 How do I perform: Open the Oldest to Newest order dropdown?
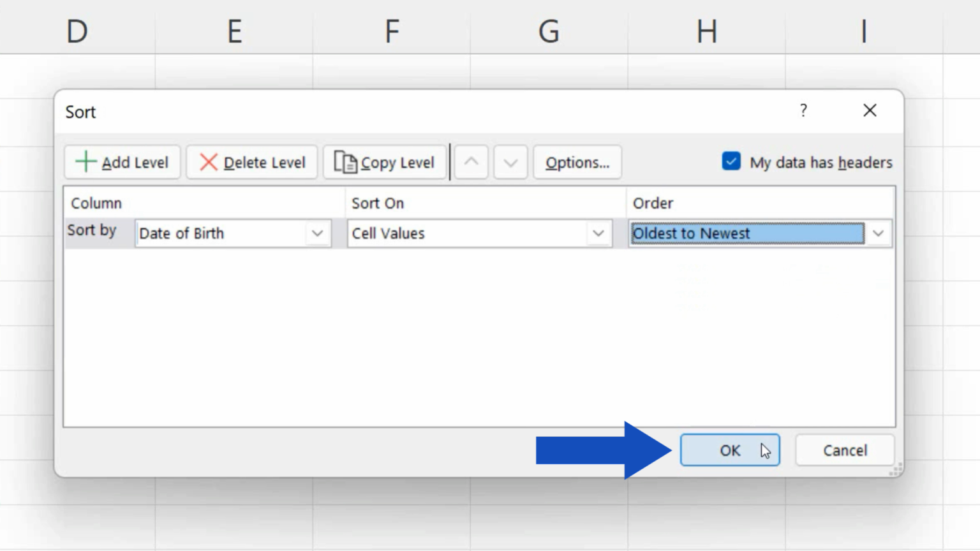point(879,233)
